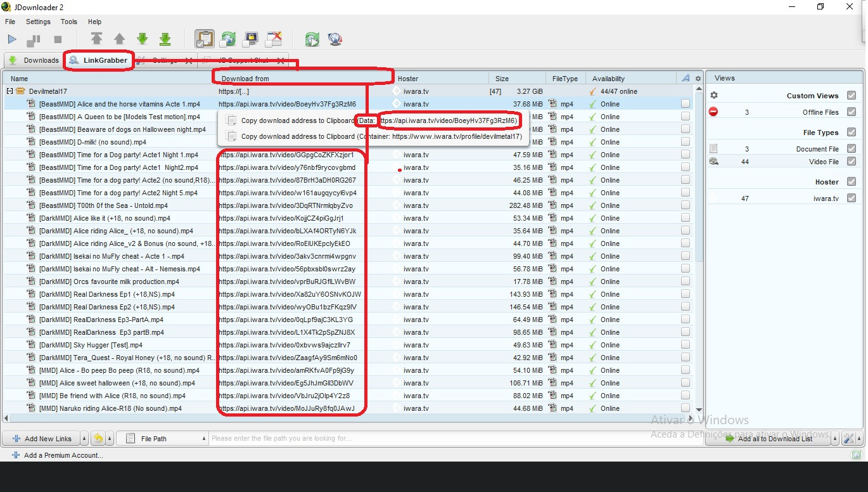Viewport: 868px width, 492px height.
Task: Click the stop downloads toolbar icon
Action: (58, 39)
